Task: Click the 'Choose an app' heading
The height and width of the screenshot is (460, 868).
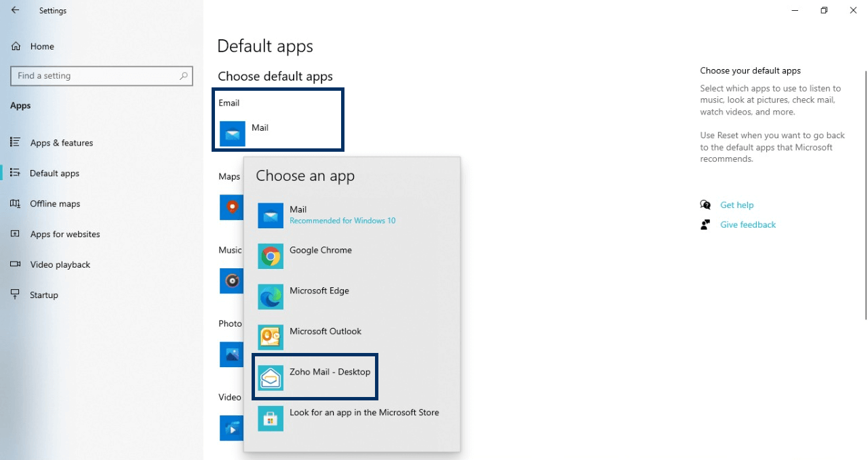Action: pyautogui.click(x=305, y=175)
